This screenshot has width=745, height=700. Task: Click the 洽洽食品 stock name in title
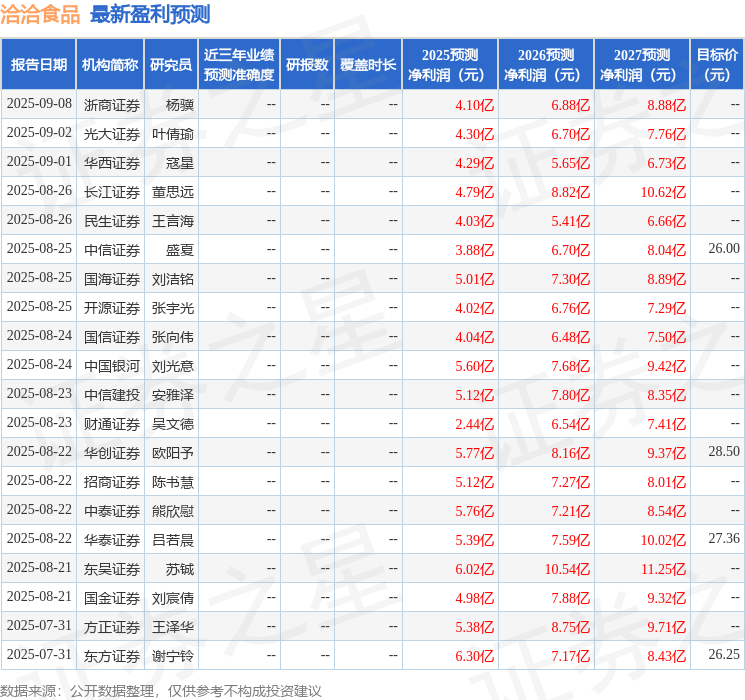[x=41, y=14]
